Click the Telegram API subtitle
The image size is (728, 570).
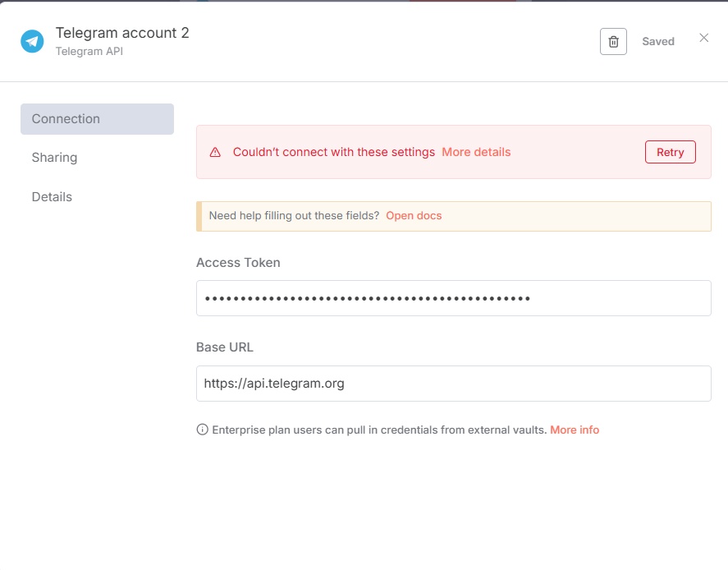89,51
